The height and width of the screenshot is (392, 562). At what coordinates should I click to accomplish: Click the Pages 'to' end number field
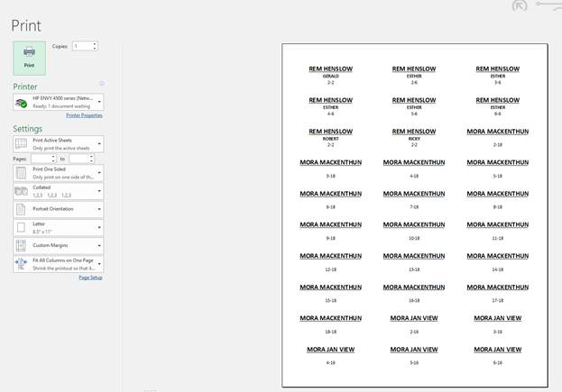[79, 159]
